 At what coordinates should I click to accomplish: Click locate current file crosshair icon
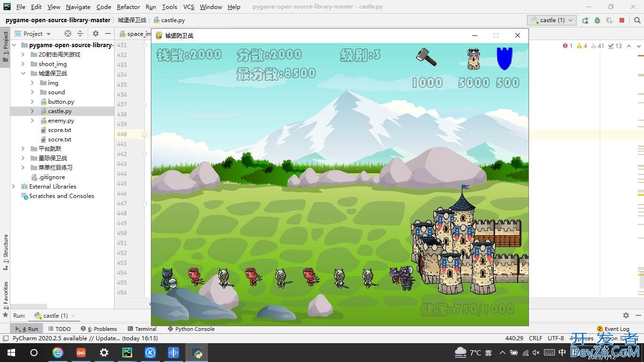point(68,33)
